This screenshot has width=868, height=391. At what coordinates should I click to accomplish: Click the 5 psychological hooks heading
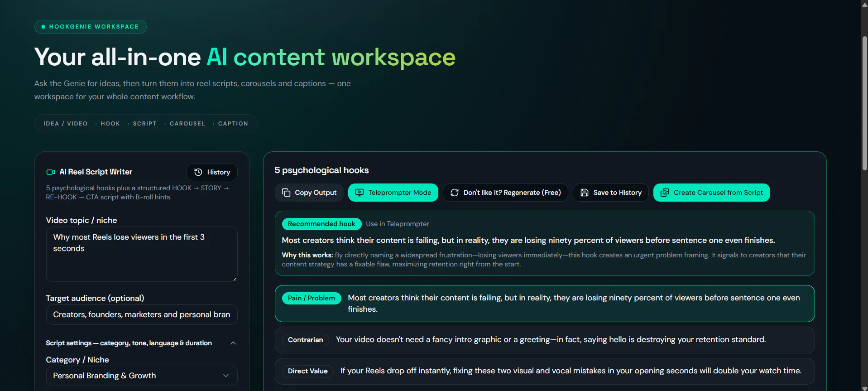click(321, 170)
